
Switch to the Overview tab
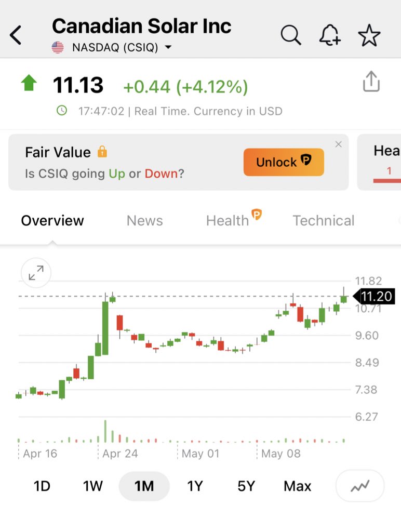point(52,220)
